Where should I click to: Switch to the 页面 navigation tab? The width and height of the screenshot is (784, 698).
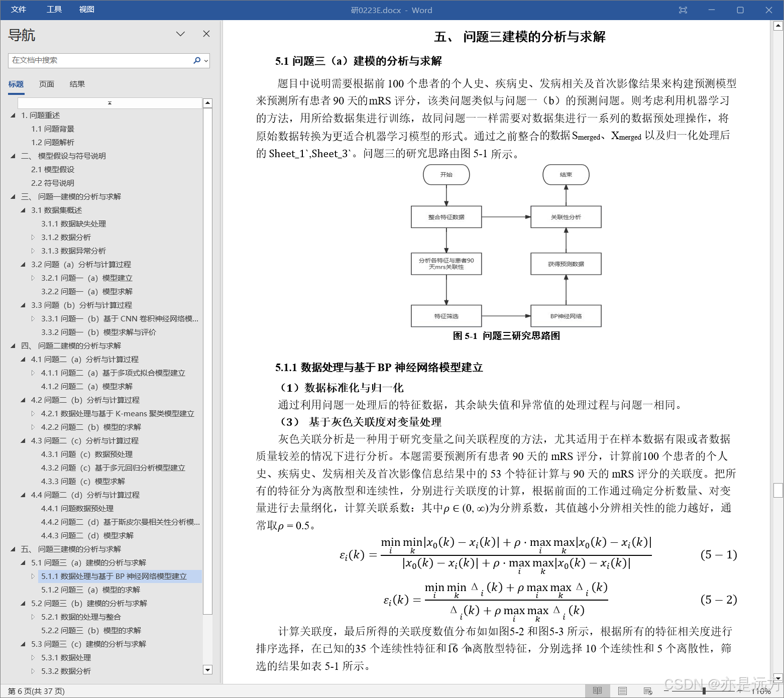[x=47, y=84]
